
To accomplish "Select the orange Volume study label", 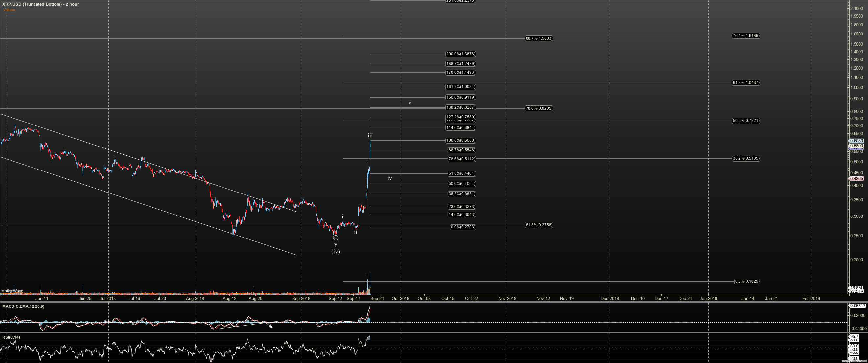I will (9, 10).
